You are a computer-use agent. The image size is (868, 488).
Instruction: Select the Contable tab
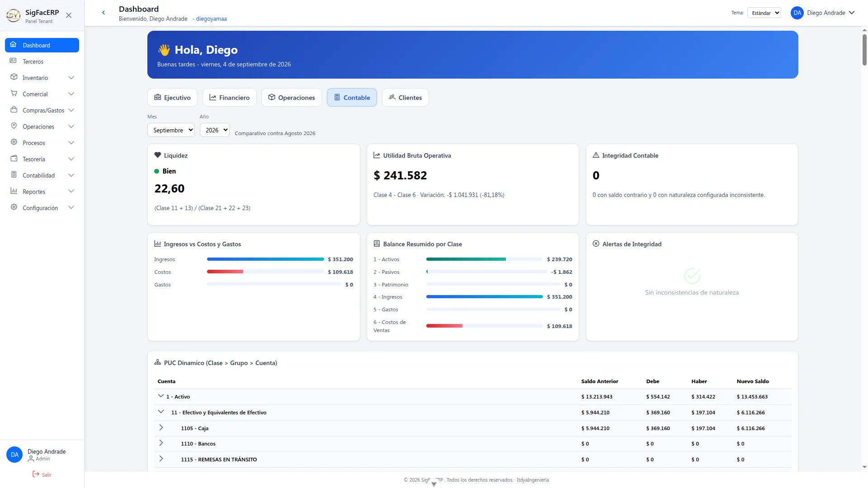click(352, 98)
